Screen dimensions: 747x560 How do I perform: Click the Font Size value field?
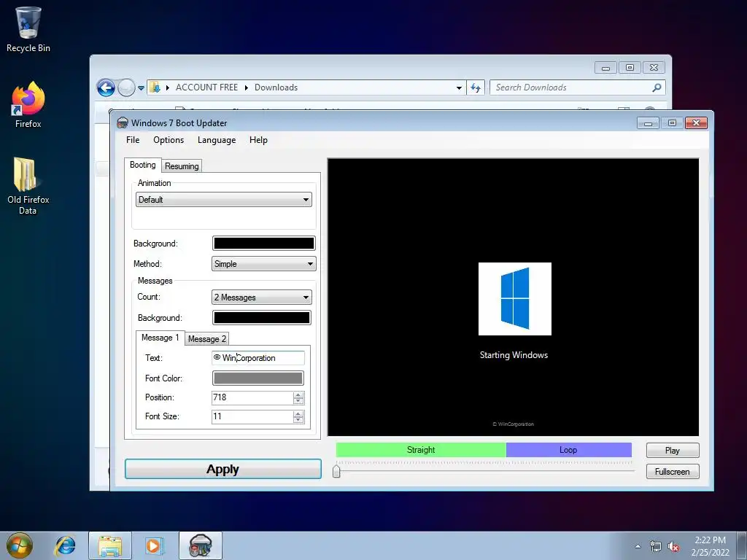pyautogui.click(x=252, y=416)
